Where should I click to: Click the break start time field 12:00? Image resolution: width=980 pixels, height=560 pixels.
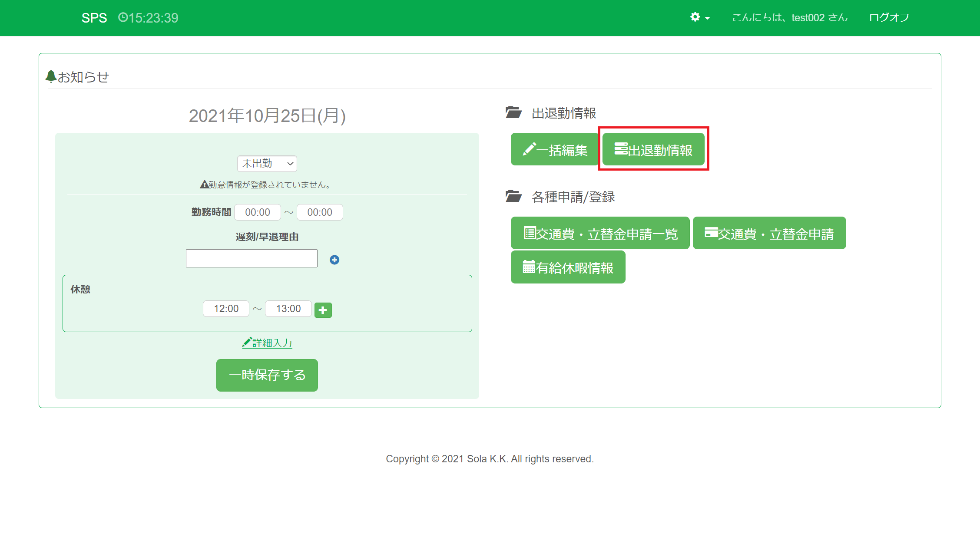(226, 309)
